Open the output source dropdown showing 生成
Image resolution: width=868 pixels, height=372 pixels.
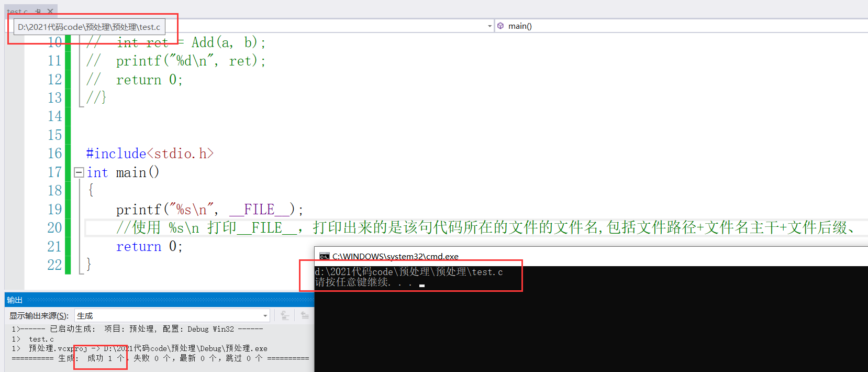172,315
